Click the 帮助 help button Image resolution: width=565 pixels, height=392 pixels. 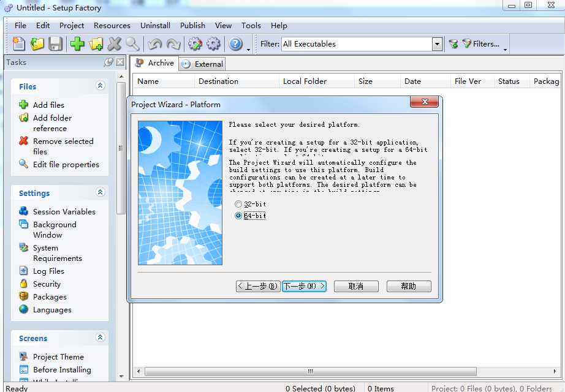pyautogui.click(x=409, y=287)
